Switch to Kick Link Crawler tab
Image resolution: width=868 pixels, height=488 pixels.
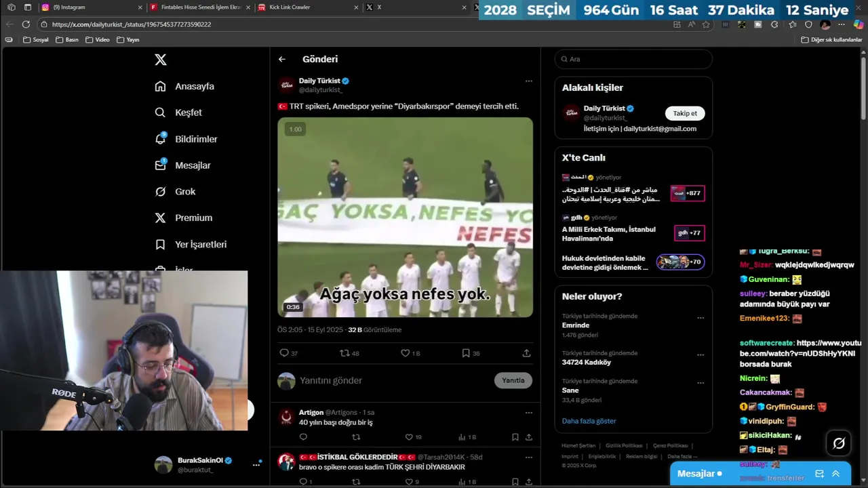pos(307,7)
